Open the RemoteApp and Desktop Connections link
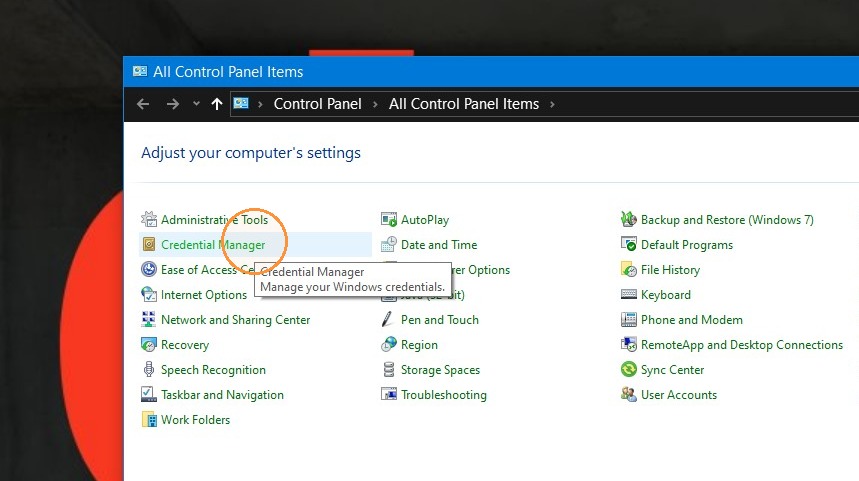Screen dimensions: 859x481 tap(742, 345)
